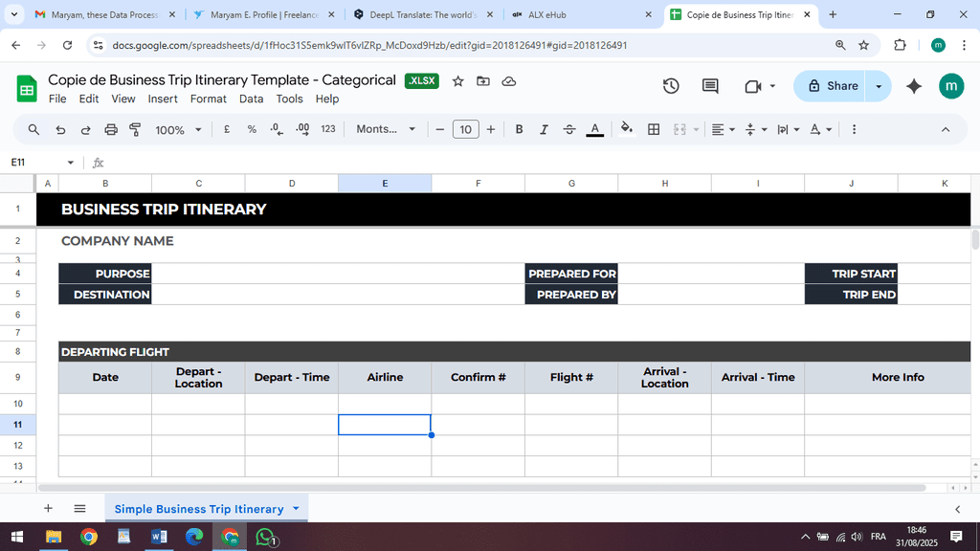Toggle italic formatting
Screen dimensions: 980x551
544,129
